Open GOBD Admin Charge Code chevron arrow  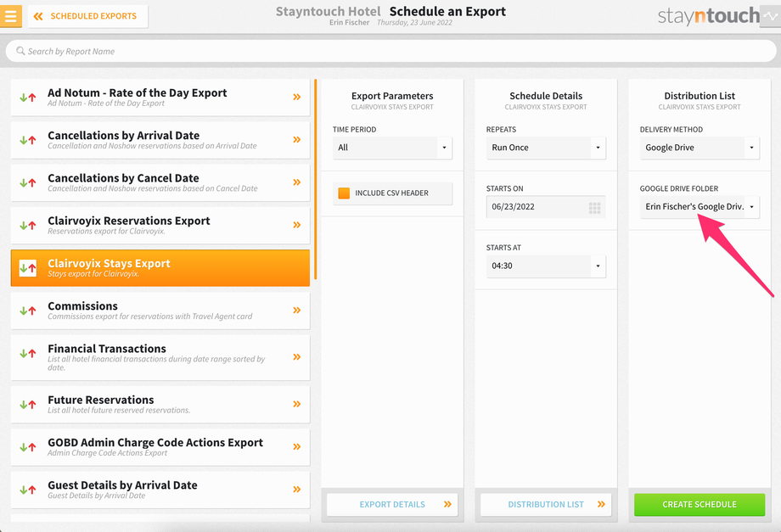297,446
